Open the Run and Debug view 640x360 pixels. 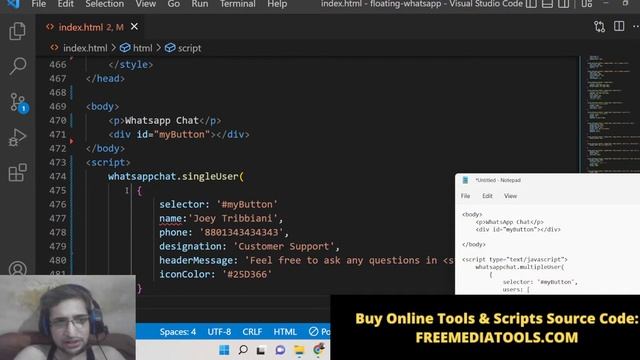[x=17, y=138]
